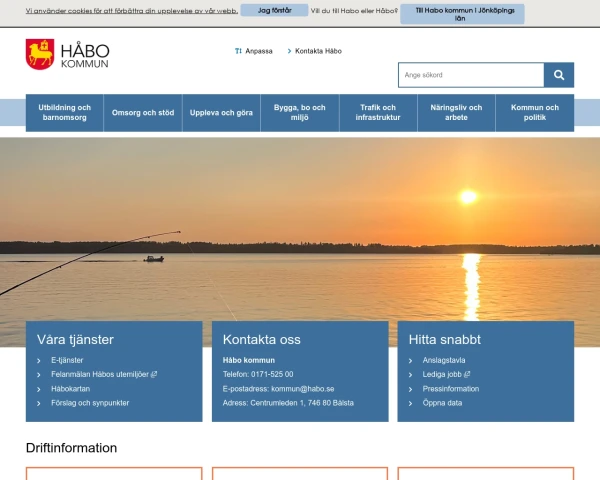
Task: Open Kommun och politik menu
Action: [535, 113]
